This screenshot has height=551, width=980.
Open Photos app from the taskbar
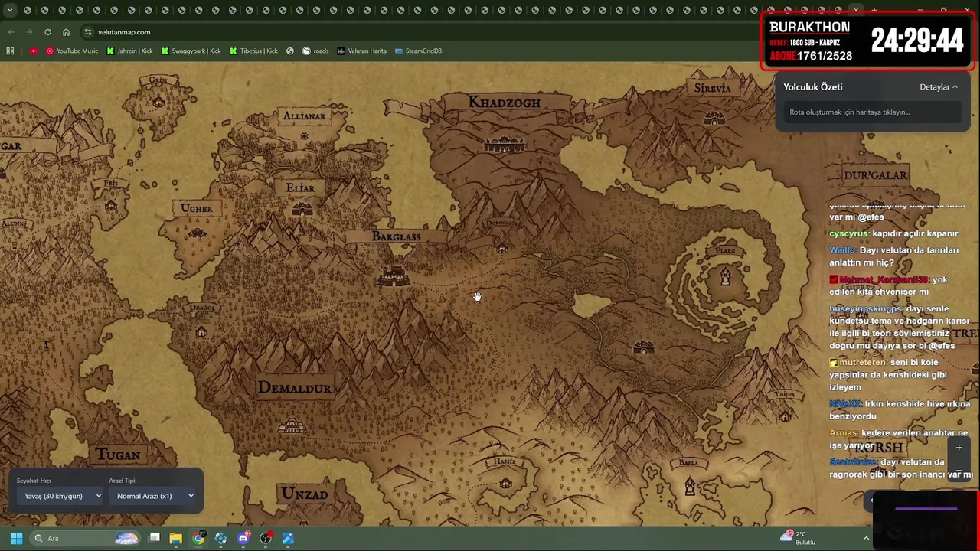(x=288, y=538)
